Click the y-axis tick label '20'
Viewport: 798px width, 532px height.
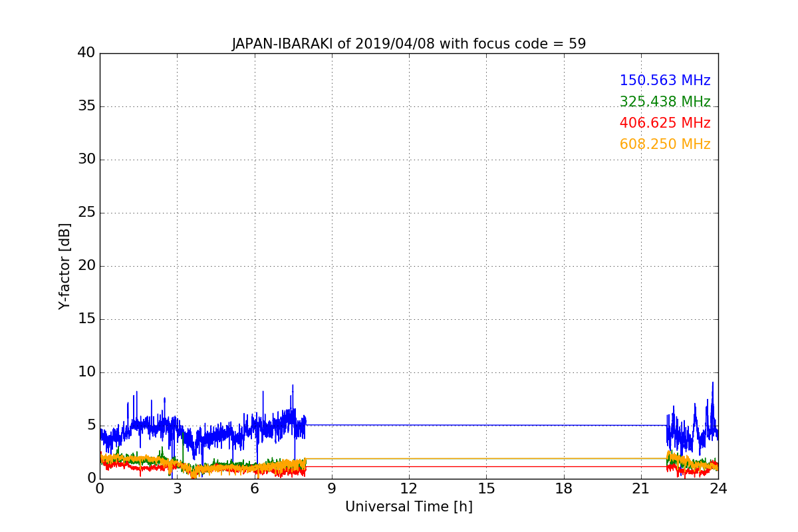pos(86,265)
